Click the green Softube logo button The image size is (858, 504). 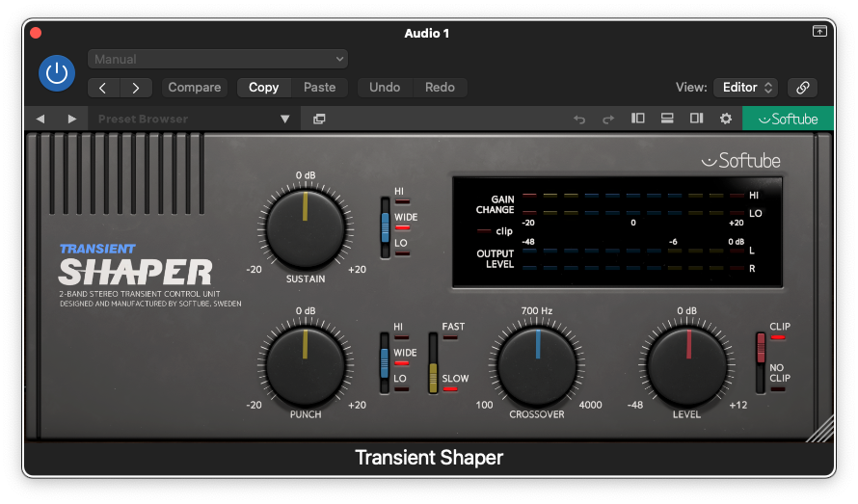click(788, 119)
